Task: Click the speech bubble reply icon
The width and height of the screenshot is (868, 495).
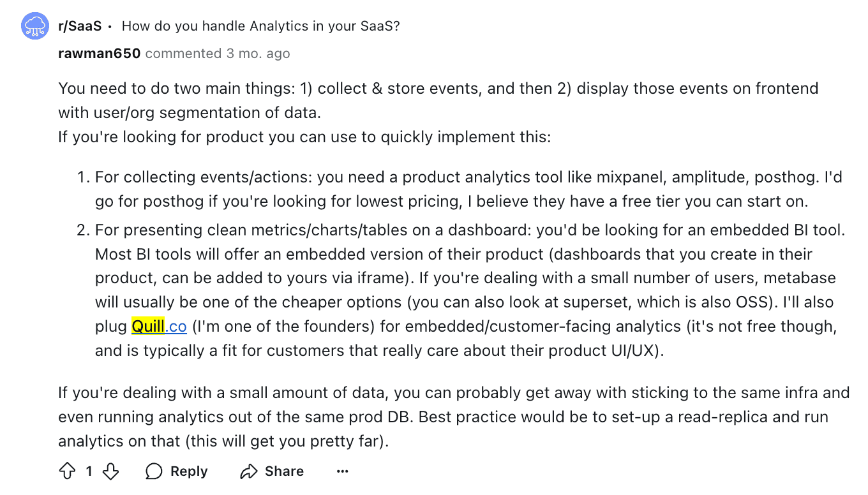Action: 154,471
